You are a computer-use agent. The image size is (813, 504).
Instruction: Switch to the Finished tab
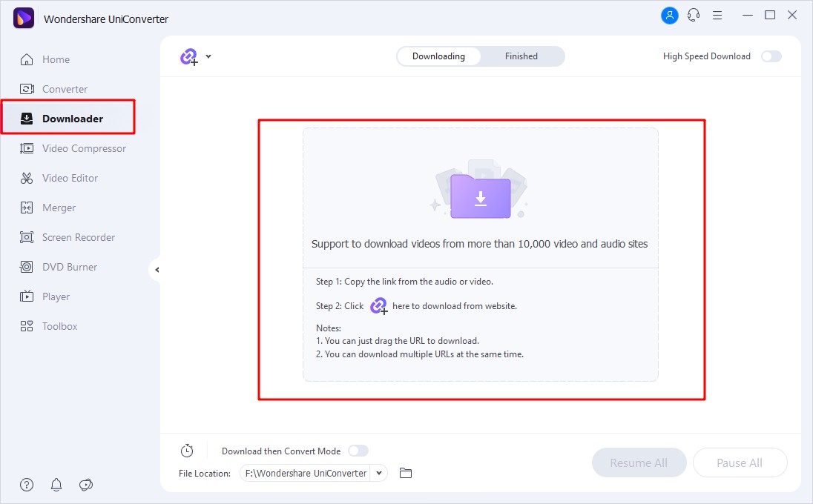[x=521, y=56]
